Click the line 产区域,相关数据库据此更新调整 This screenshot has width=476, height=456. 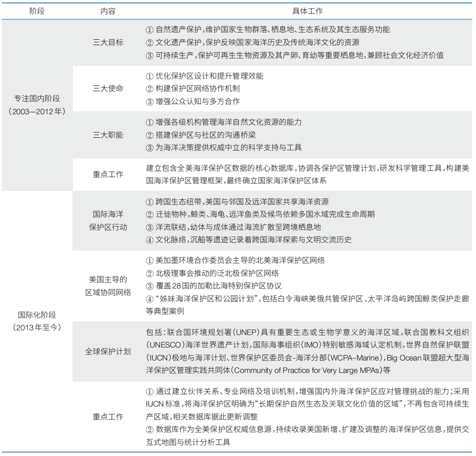point(202,417)
